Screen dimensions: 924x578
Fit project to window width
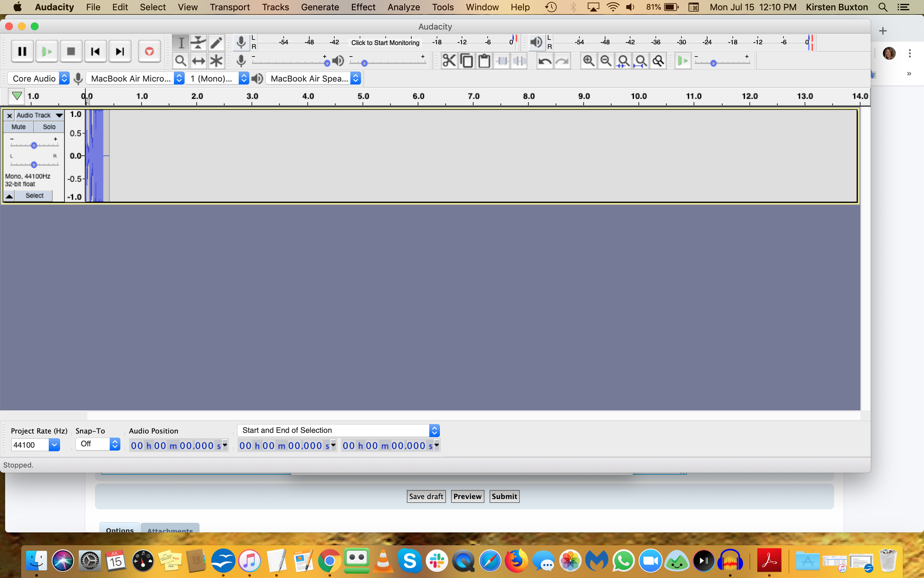click(641, 61)
